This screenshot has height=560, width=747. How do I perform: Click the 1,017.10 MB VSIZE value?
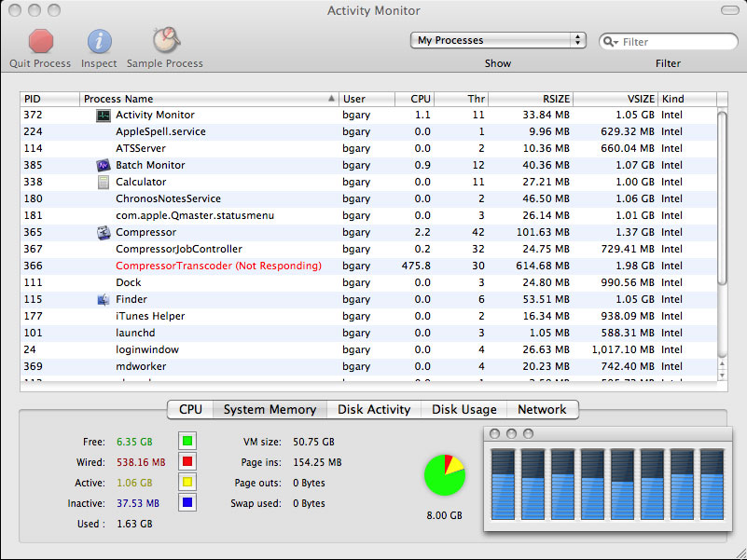[x=623, y=349]
